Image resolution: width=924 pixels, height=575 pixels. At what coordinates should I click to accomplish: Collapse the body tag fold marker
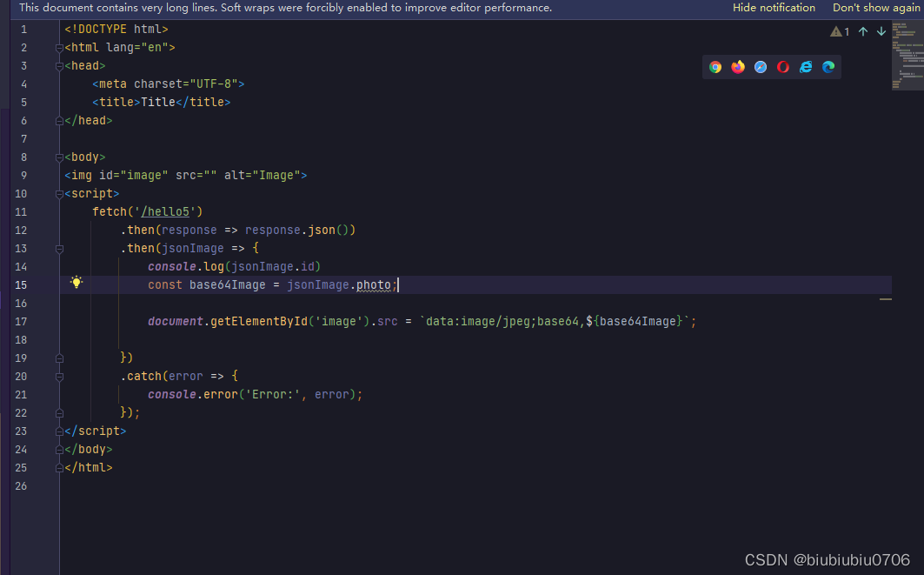[59, 158]
